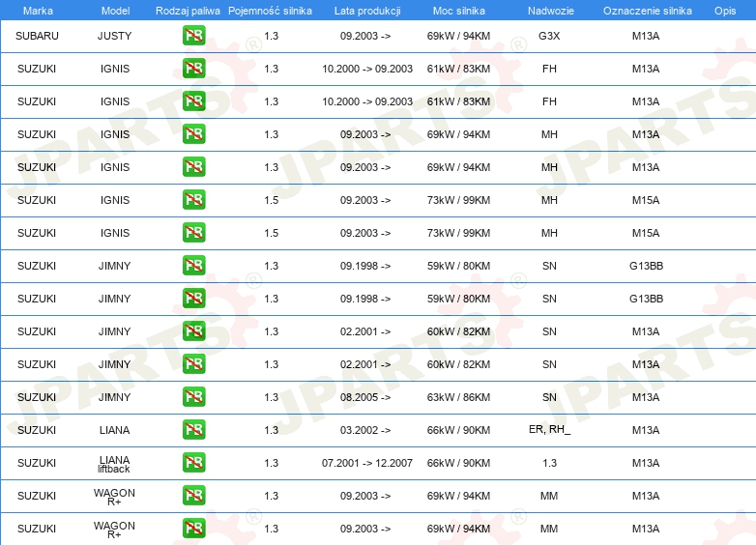Click M13A in the 63kW / 86KM row
Screen dimensions: 756x545
tap(646, 397)
